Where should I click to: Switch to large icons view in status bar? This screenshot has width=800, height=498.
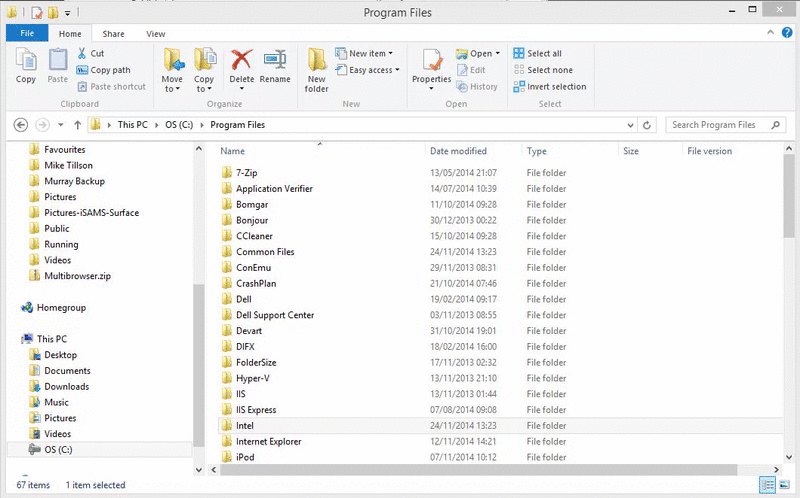point(784,485)
